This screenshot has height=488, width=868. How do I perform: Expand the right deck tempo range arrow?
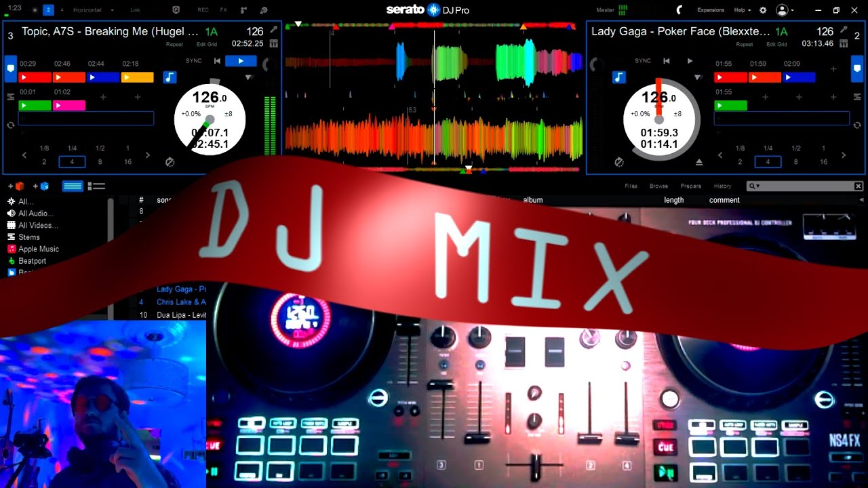(698, 77)
